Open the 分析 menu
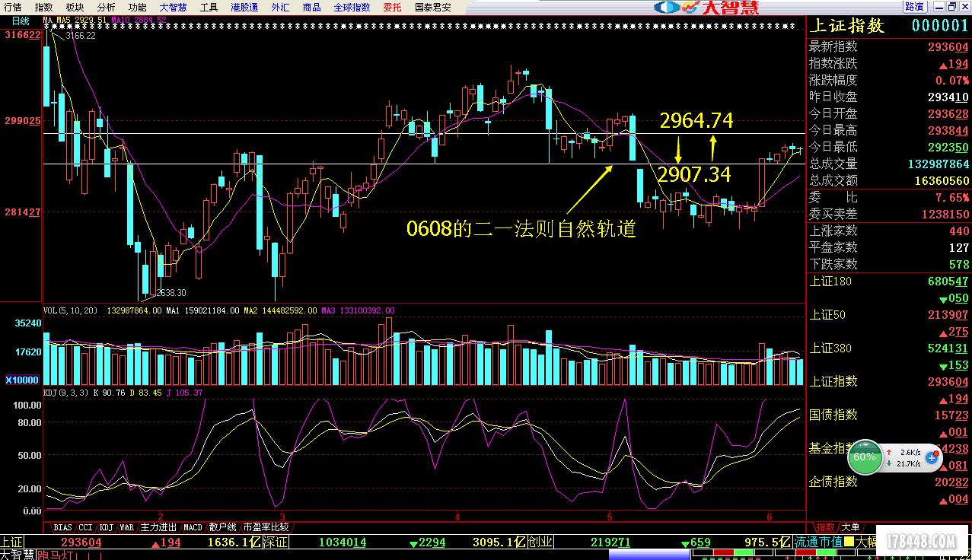This screenshot has width=972, height=560. (106, 7)
